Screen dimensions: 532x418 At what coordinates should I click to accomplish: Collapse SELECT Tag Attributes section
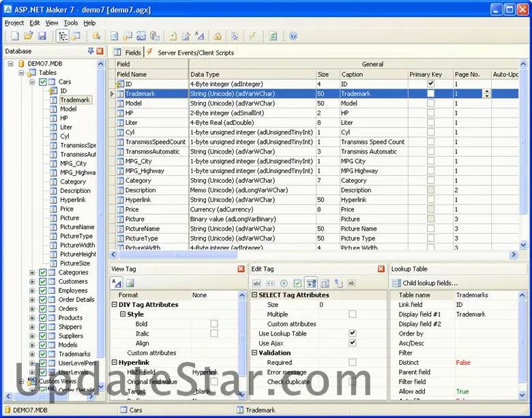[254, 295]
